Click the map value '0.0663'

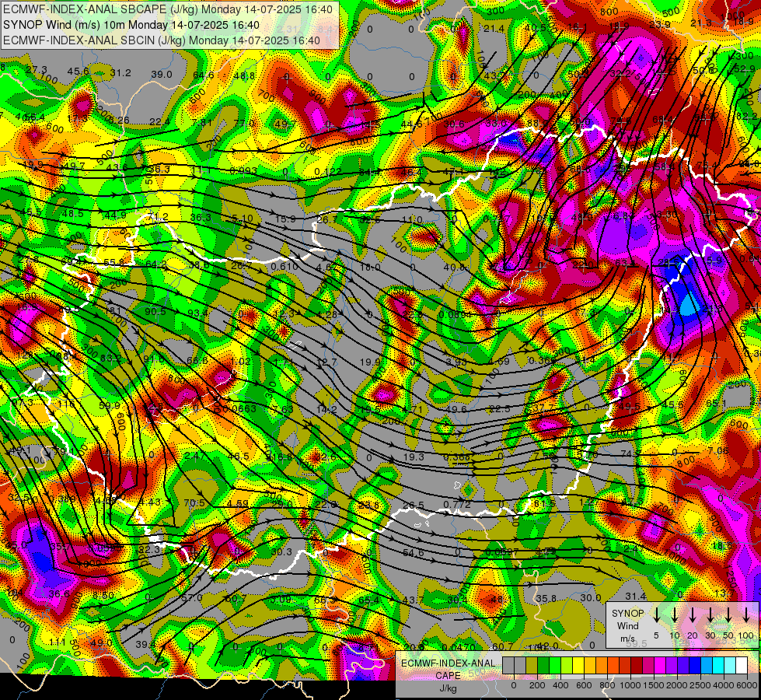(239, 408)
